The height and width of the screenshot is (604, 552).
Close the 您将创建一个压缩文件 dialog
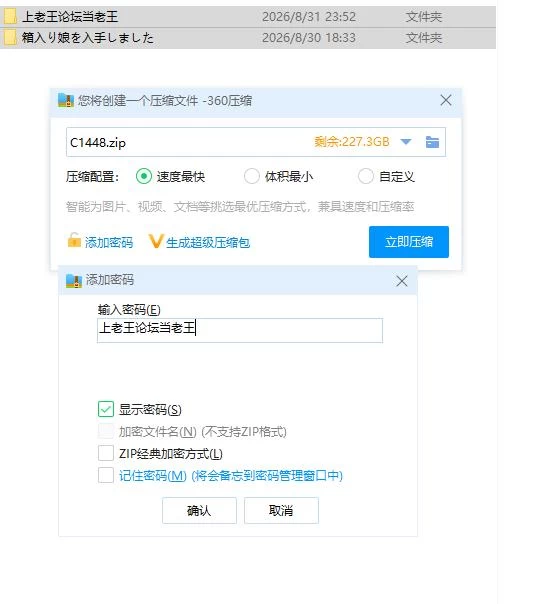tap(446, 100)
